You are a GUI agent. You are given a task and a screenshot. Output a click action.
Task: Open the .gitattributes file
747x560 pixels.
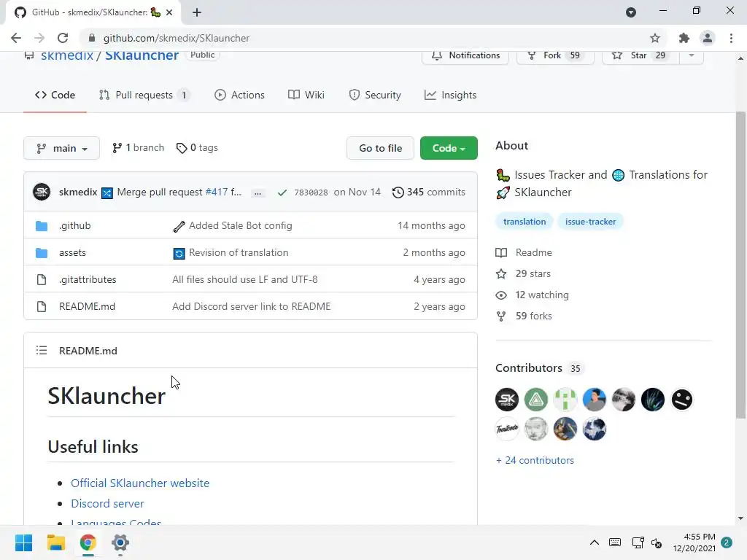(88, 279)
